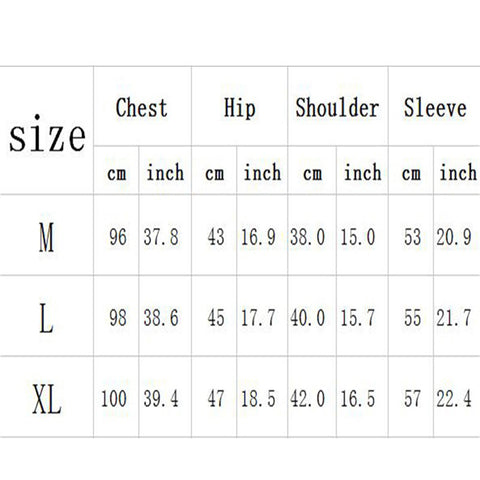Click the 37.8 chest inch value
Screen dimensions: 480x480
point(161,237)
